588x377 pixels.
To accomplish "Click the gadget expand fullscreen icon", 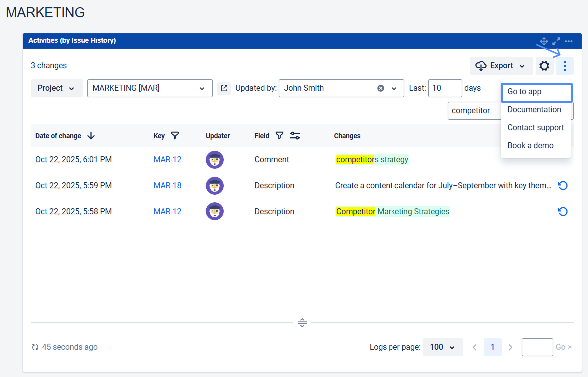I will pyautogui.click(x=556, y=41).
